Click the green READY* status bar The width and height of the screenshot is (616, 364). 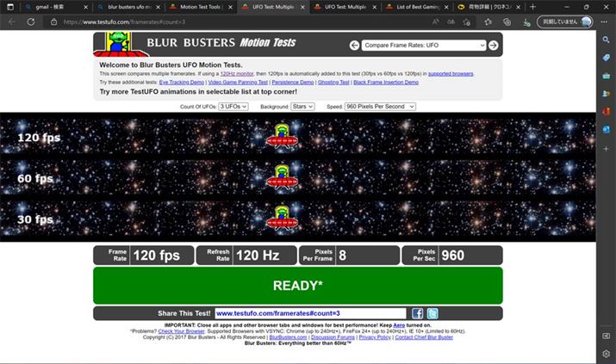(298, 286)
